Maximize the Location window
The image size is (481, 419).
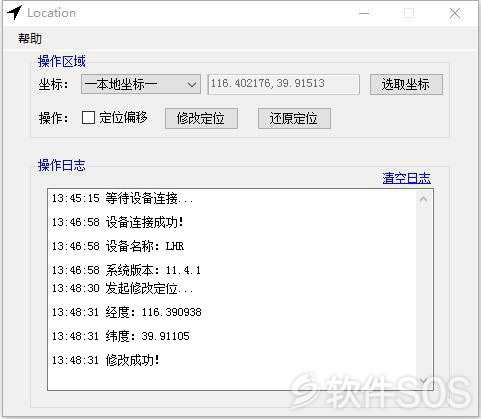[409, 13]
